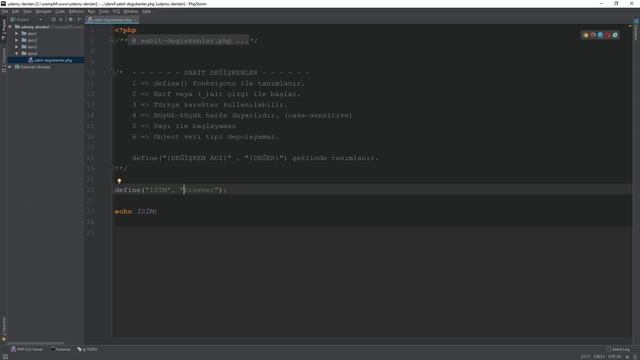Place cursor in the echo ISIM line
Viewport: 640px width, 360px height.
(136, 211)
